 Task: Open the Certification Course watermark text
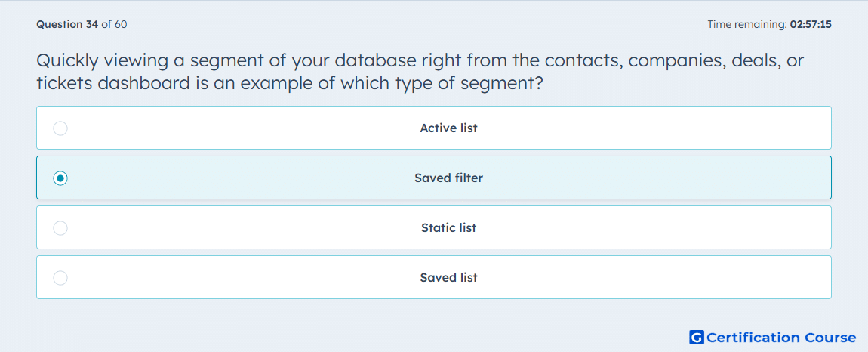point(782,337)
